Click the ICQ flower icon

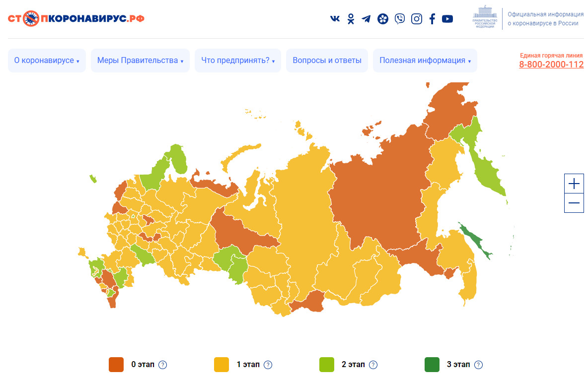click(x=382, y=19)
